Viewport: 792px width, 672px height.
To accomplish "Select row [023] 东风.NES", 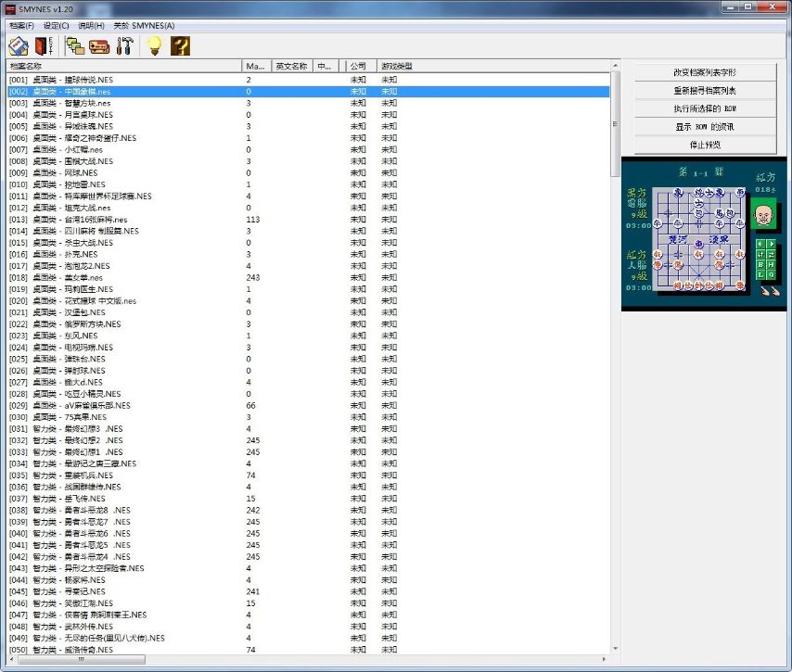I will coord(308,336).
